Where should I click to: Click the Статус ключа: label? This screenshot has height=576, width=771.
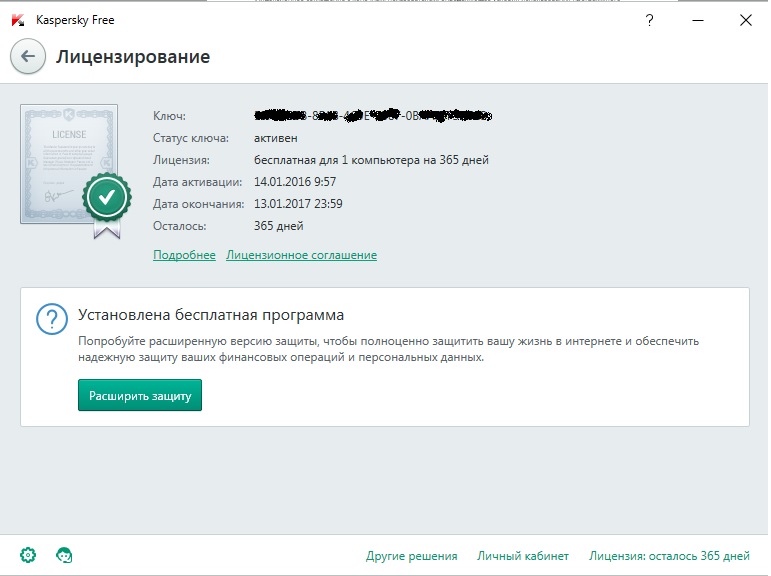tap(191, 138)
